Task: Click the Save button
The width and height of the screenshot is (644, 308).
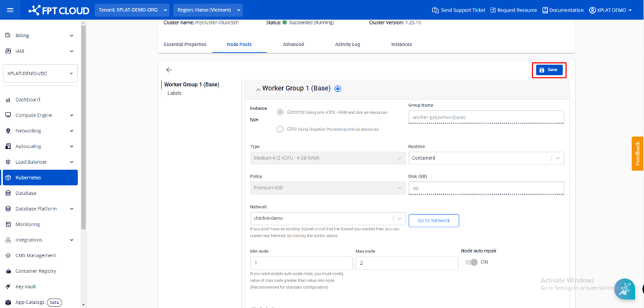Action: (x=549, y=70)
